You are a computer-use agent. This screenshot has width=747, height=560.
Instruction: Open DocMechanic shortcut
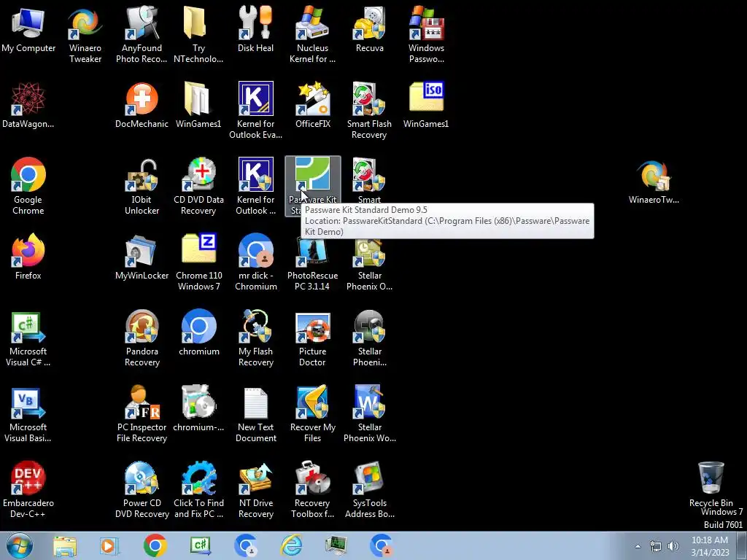coord(142,106)
